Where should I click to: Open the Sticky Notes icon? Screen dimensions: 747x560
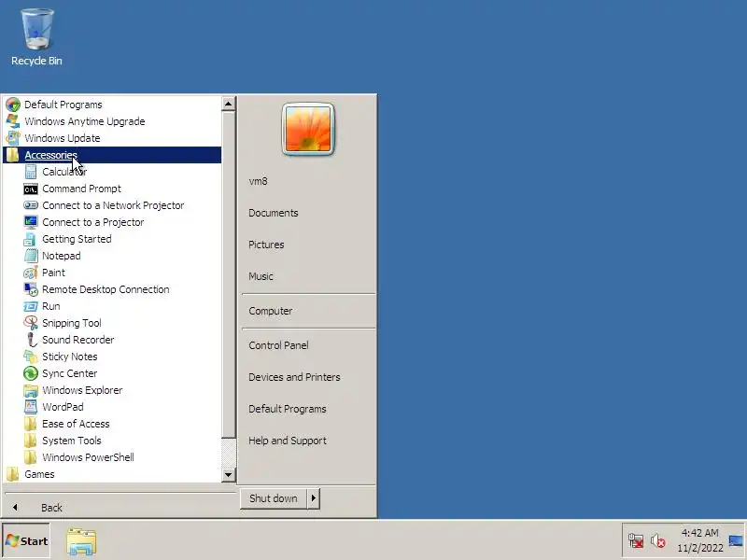click(x=31, y=357)
